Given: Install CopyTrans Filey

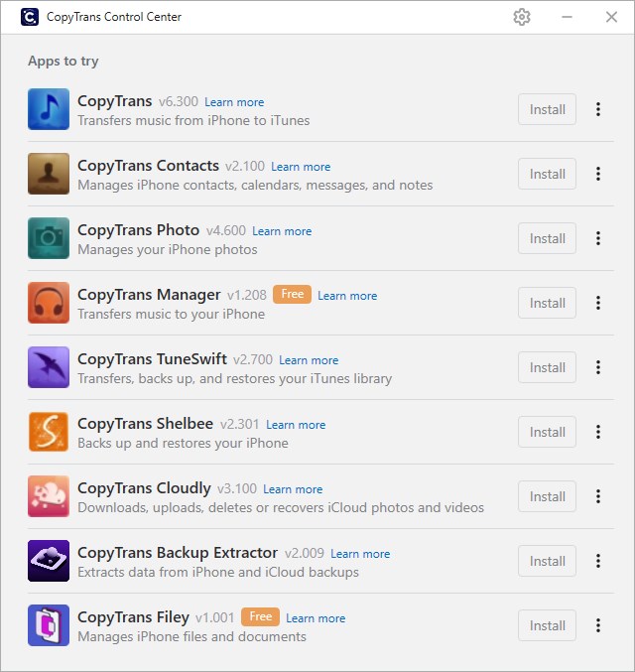Looking at the screenshot, I should coord(547,625).
